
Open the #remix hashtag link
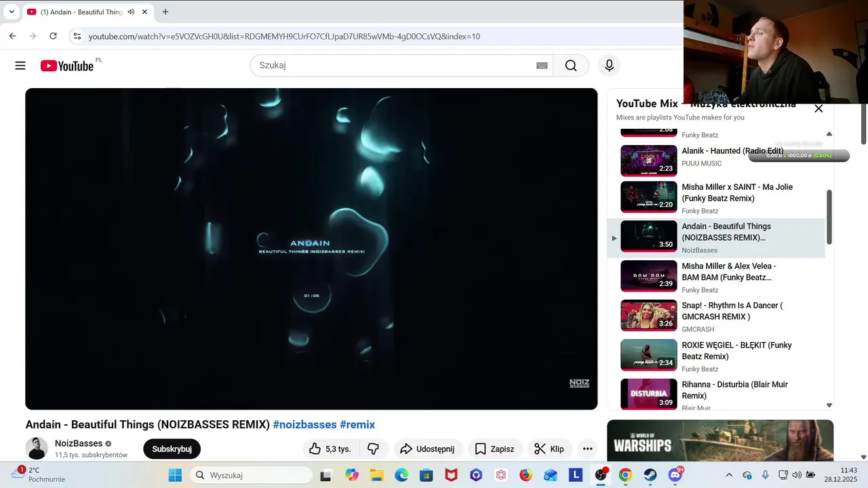(x=357, y=424)
